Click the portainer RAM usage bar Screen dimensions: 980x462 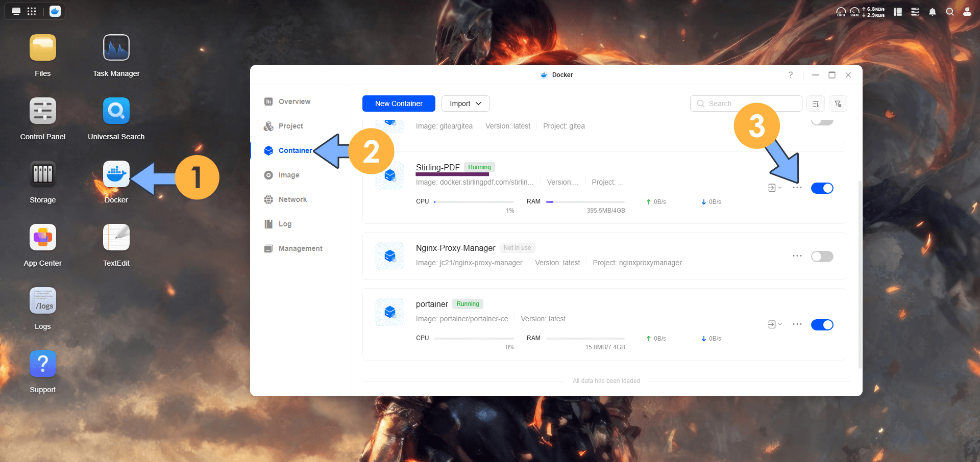coord(585,339)
